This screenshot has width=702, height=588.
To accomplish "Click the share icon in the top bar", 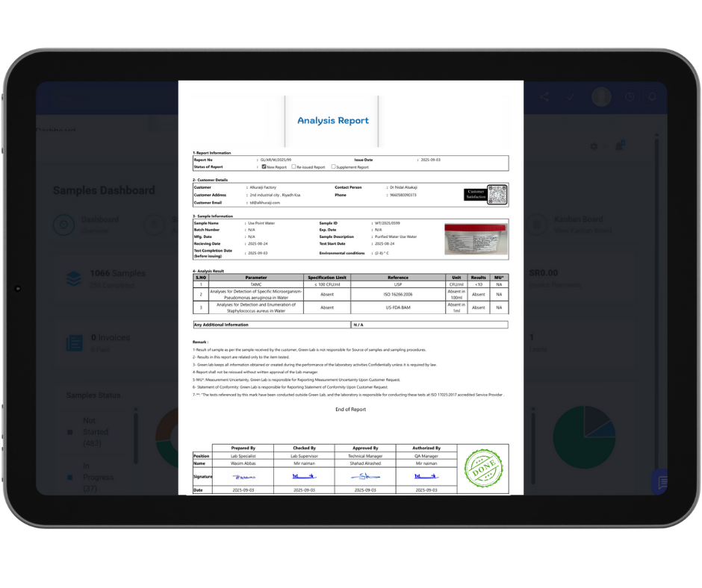I will coord(544,97).
